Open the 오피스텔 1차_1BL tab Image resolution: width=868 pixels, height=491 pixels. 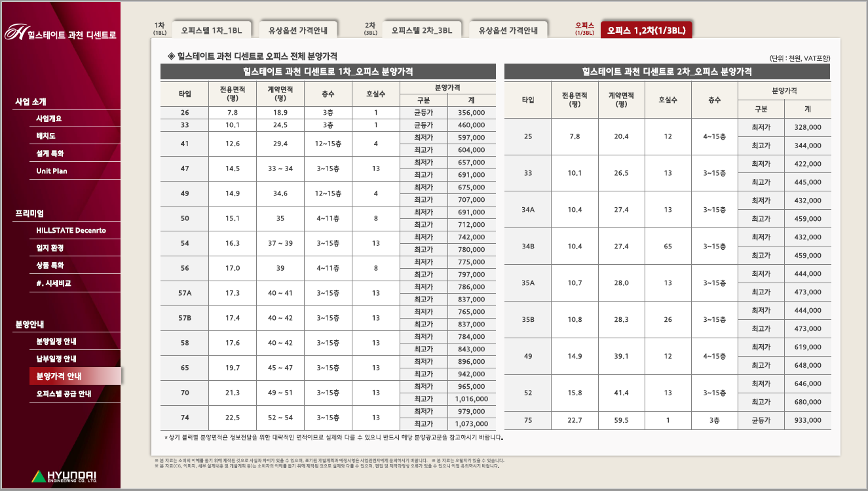point(212,30)
